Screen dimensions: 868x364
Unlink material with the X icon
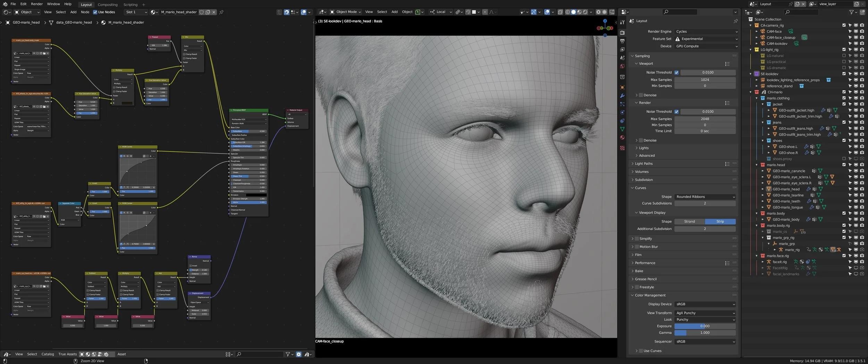pyautogui.click(x=214, y=12)
